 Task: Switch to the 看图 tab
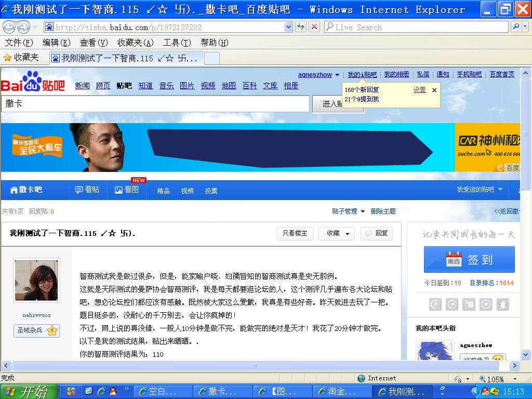pos(127,190)
